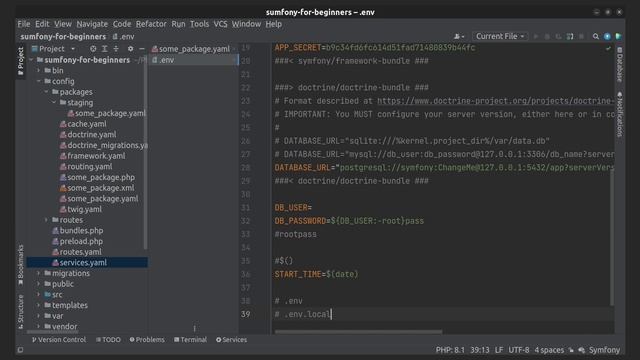Screen dimensions: 640x360
Task: Click the sumfony-for-beginners breadcrumb in navigation bar
Action: tap(63, 36)
